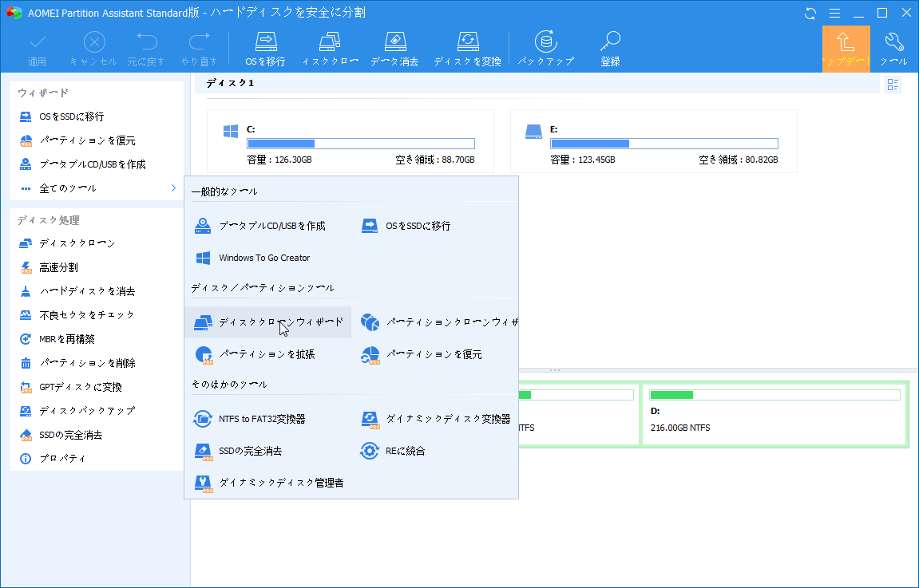This screenshot has height=588, width=919.
Task: Open ダイナミックディスク変換器
Action: point(435,419)
